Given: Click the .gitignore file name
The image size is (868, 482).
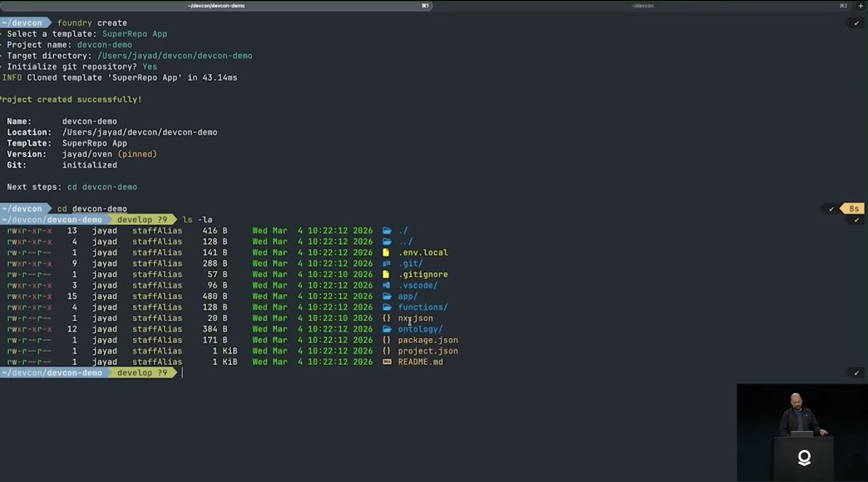Looking at the screenshot, I should tap(423, 275).
